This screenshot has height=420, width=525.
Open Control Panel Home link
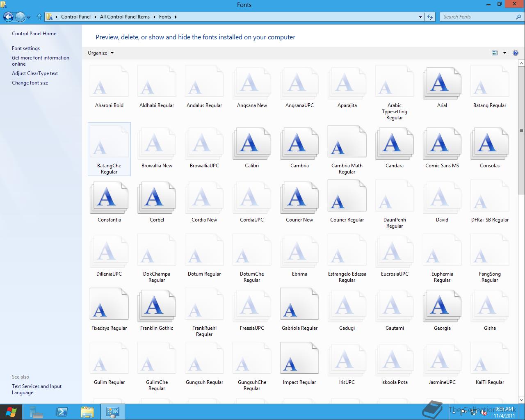34,34
